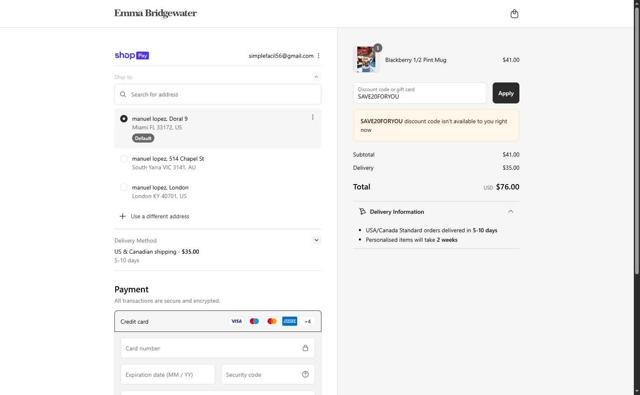Click the Visa card logo
The height and width of the screenshot is (395, 640).
click(236, 322)
